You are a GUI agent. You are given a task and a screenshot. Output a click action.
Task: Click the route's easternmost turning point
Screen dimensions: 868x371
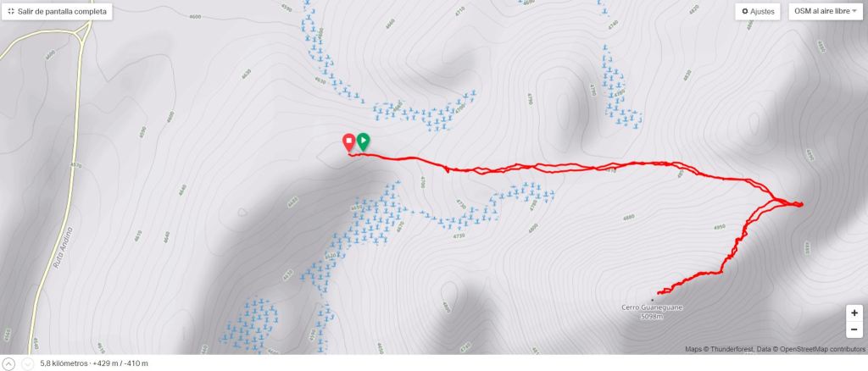(x=801, y=205)
